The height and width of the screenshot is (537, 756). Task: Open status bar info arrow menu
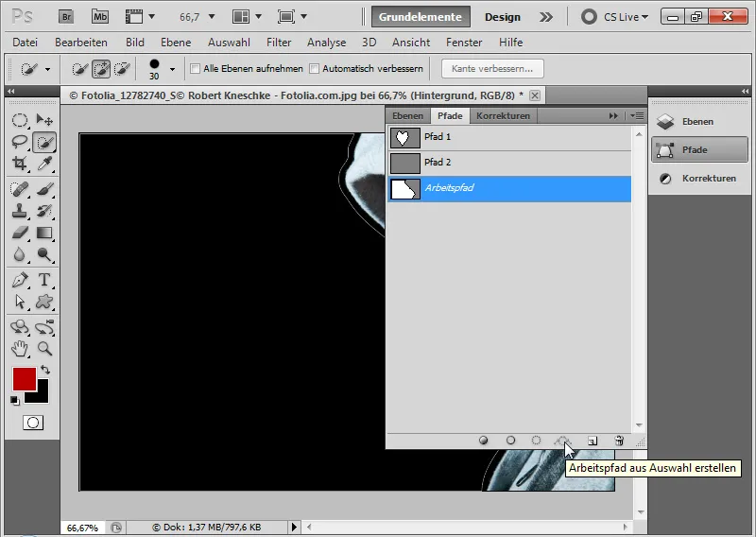(294, 527)
